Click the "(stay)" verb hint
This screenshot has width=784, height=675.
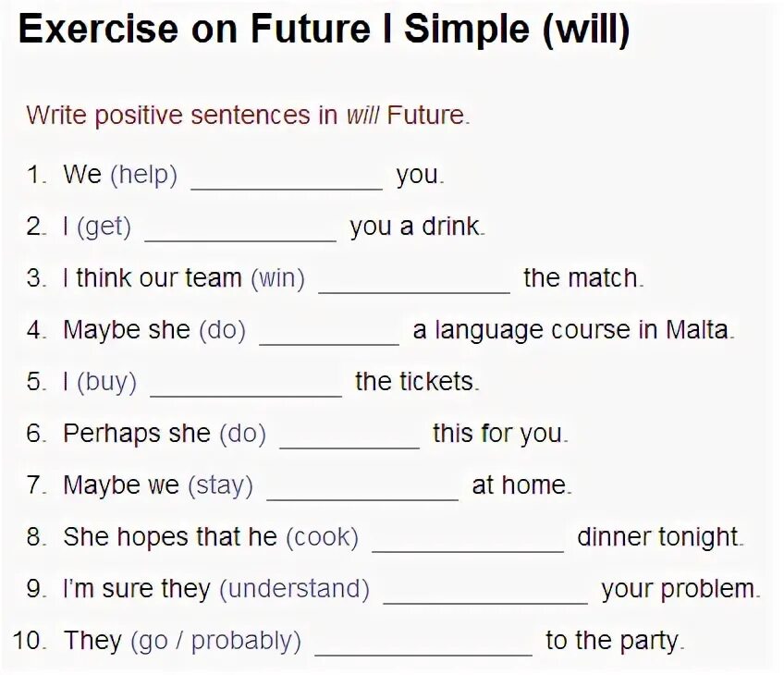point(220,485)
